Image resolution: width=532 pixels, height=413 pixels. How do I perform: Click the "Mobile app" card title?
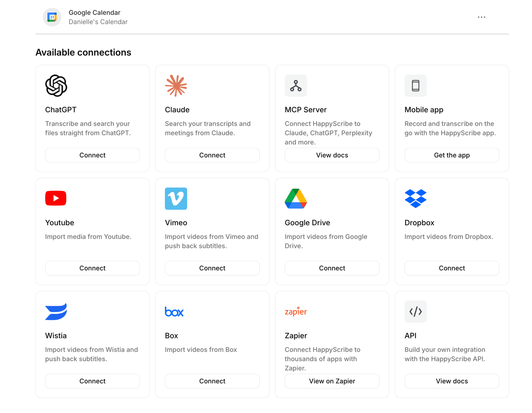(x=424, y=110)
